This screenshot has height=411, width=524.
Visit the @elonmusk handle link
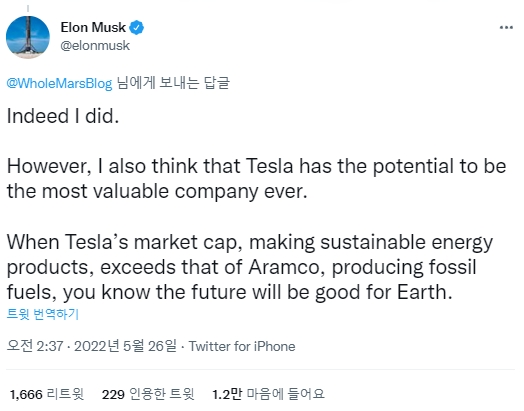tap(95, 45)
